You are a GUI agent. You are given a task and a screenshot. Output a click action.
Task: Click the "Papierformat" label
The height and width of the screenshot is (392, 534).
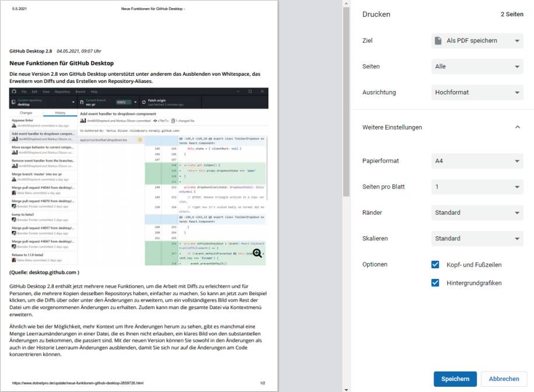click(x=381, y=161)
